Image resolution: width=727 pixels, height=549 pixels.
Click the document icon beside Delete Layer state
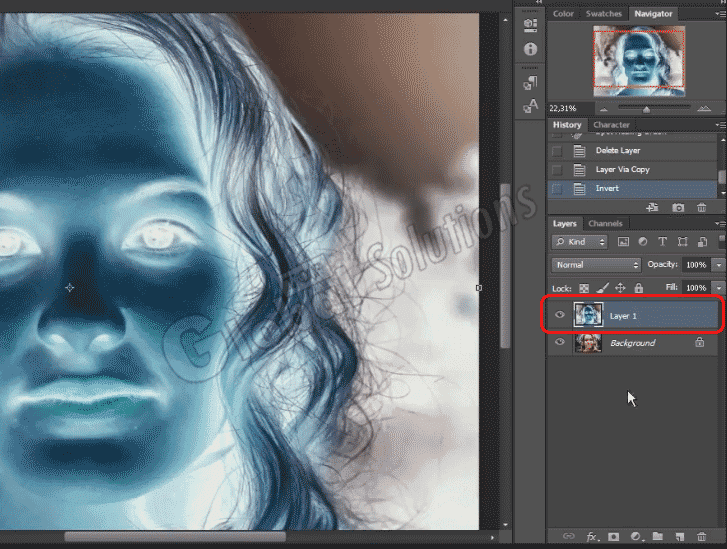tap(579, 151)
